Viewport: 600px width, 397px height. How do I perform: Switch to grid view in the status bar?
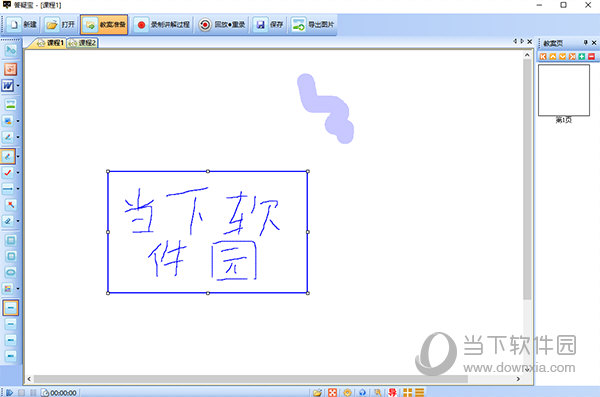click(408, 392)
